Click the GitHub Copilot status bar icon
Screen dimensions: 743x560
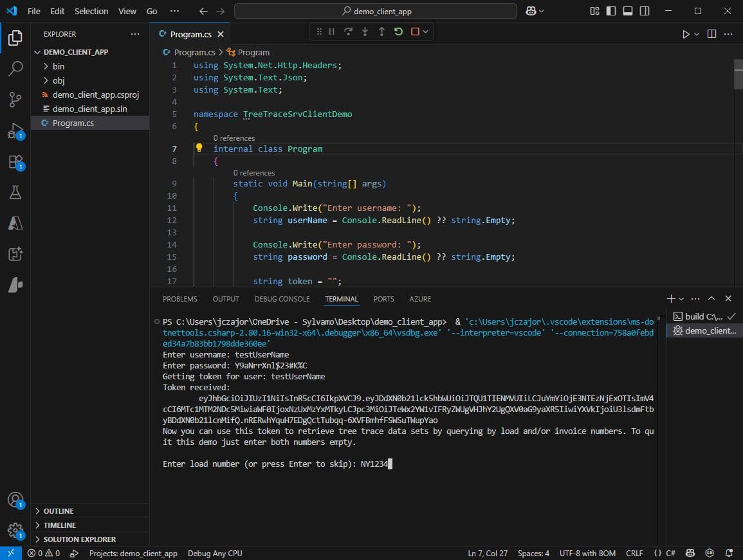pos(690,553)
